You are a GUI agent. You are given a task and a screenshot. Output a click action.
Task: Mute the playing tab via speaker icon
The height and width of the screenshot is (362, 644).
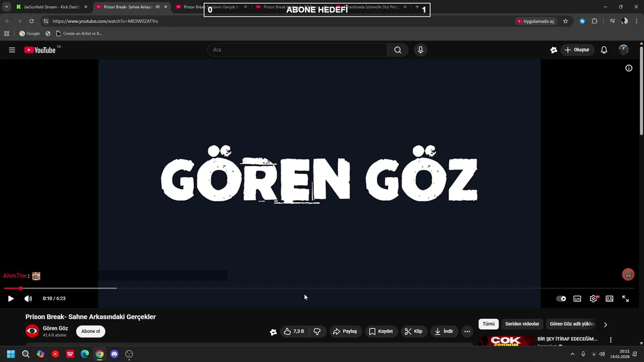point(157,7)
